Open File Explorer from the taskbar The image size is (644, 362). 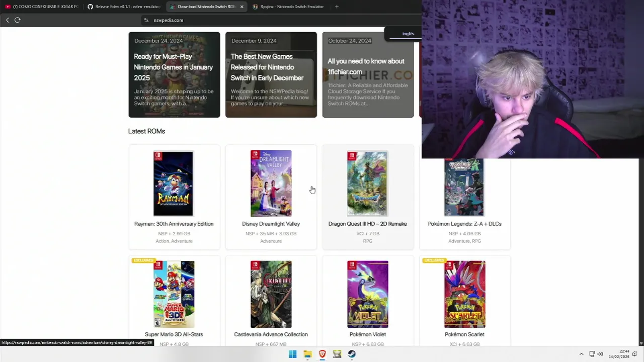tap(307, 354)
